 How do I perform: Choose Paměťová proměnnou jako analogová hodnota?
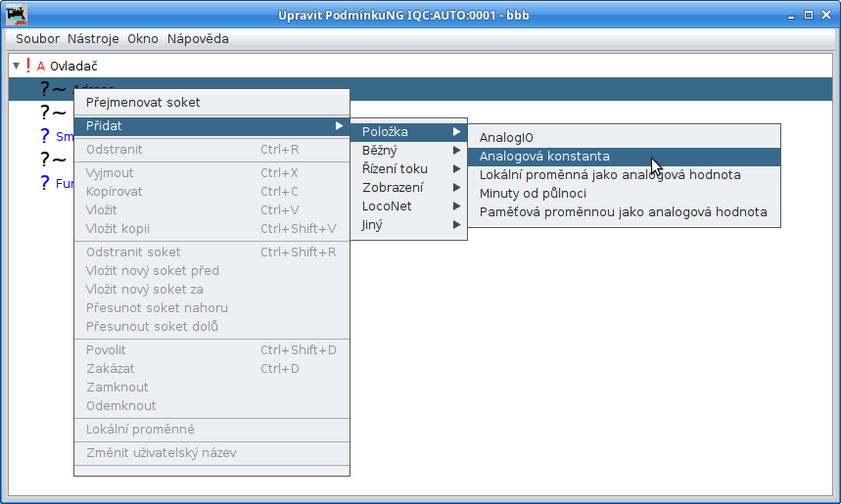(625, 212)
